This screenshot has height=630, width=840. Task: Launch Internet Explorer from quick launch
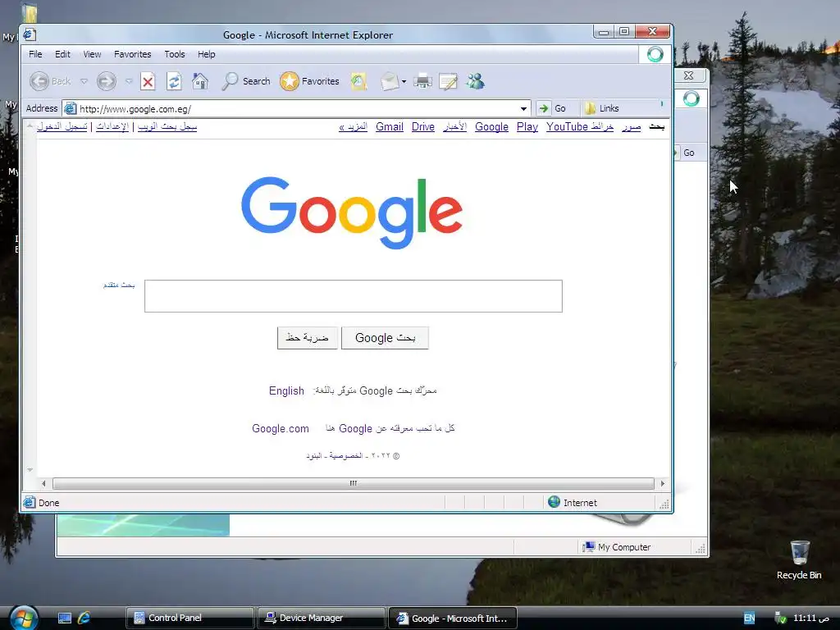point(84,619)
